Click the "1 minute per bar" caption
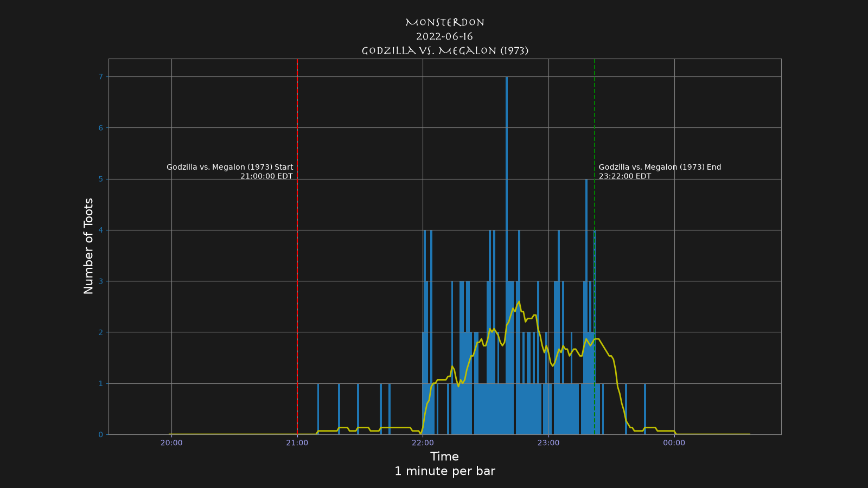Screen dimensions: 868x488 (x=445, y=471)
